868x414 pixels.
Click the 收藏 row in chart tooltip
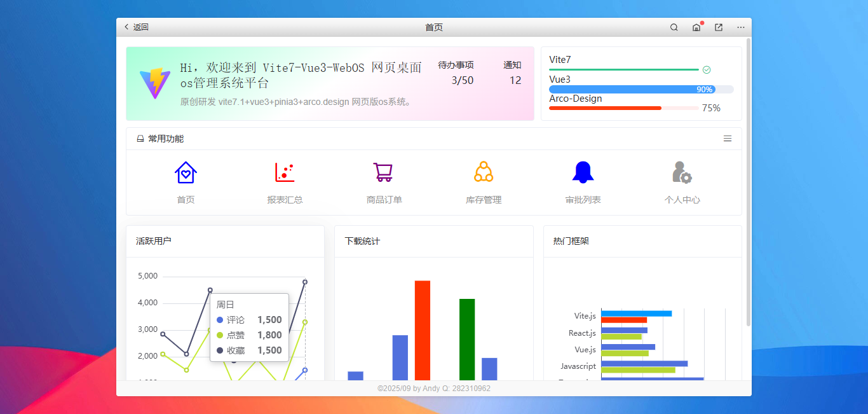pyautogui.click(x=249, y=350)
